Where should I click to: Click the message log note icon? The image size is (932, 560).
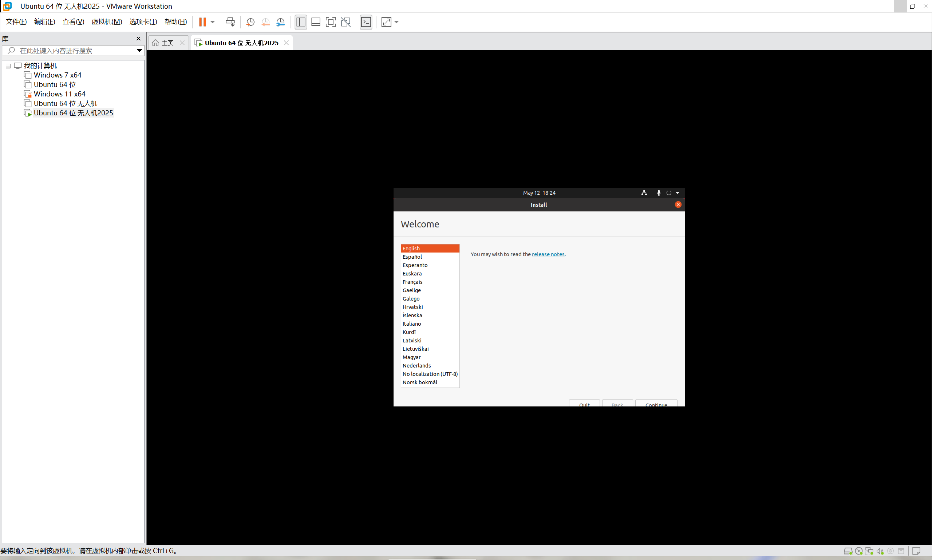pyautogui.click(x=916, y=551)
